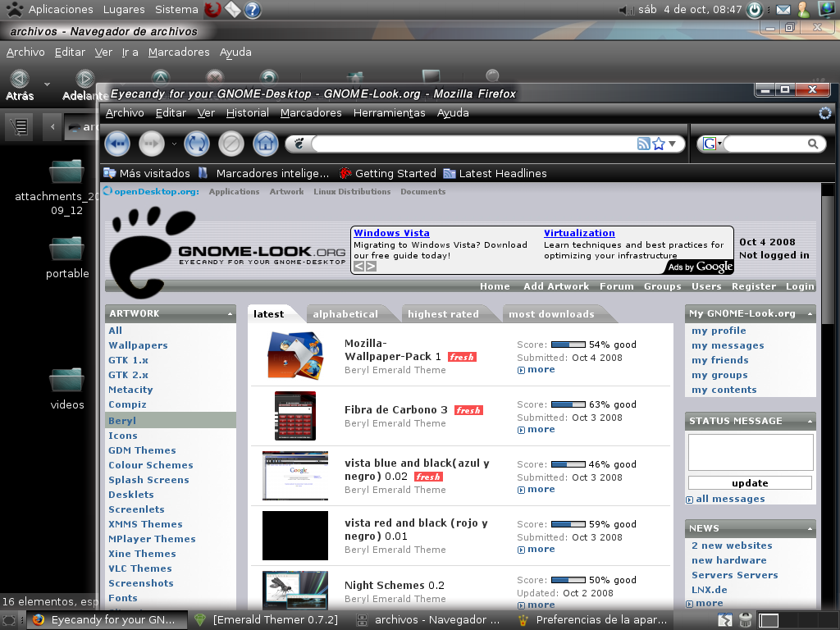Screen dimensions: 840x630
Task: Click the update status button
Action: (750, 483)
